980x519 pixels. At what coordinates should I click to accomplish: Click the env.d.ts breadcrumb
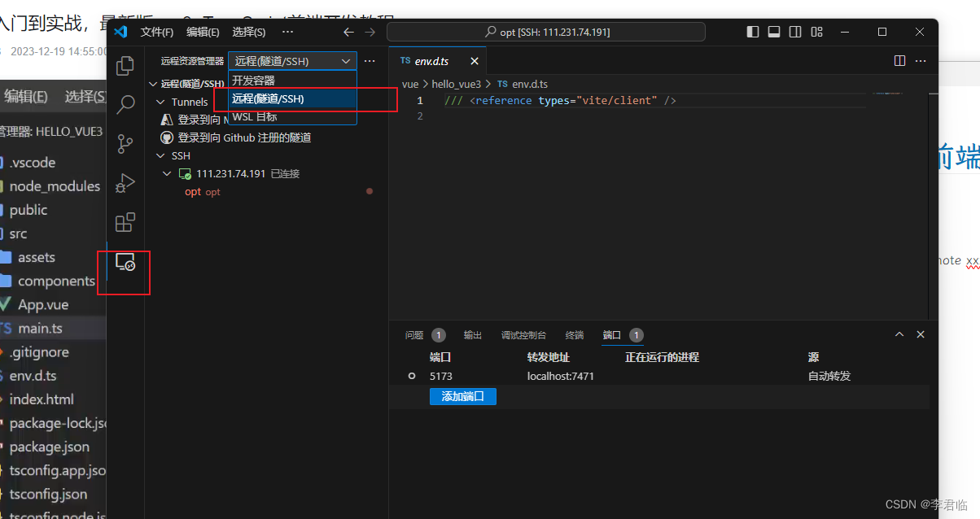coord(529,84)
